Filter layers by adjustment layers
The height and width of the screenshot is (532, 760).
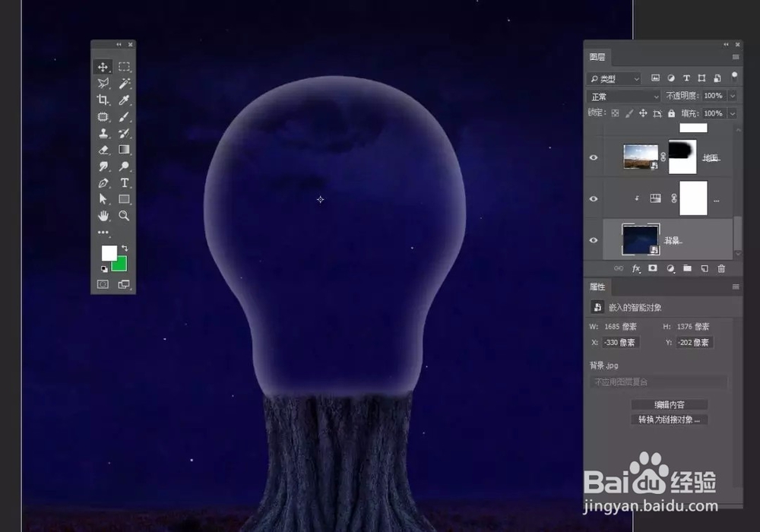671,78
